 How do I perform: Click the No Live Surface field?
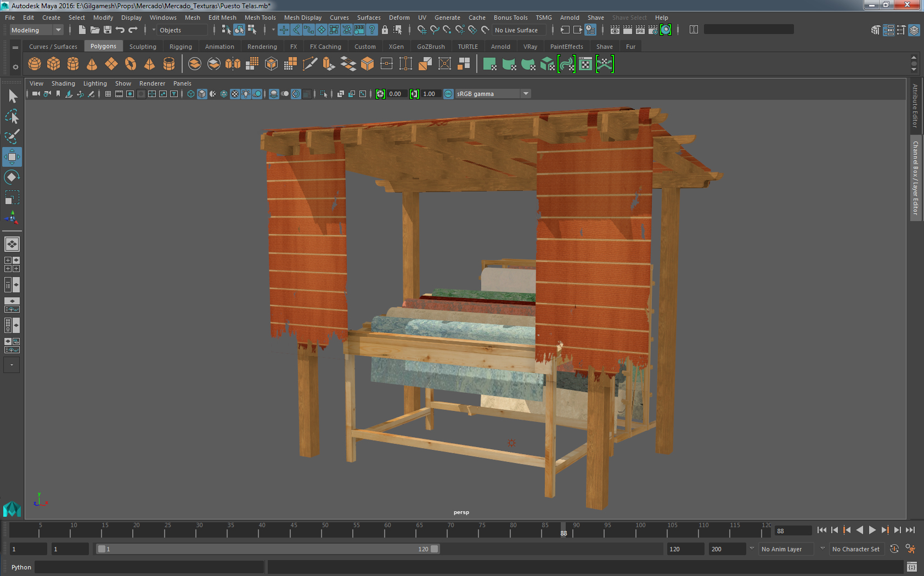[x=519, y=30]
